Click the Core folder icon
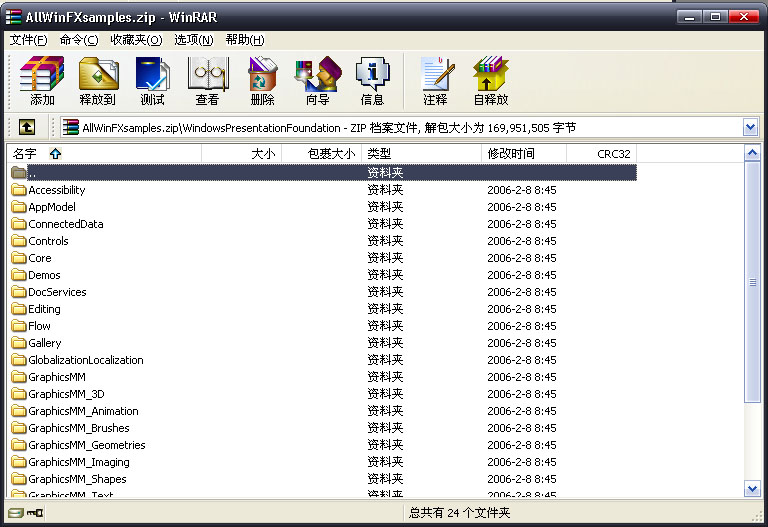This screenshot has width=768, height=527. (x=19, y=258)
